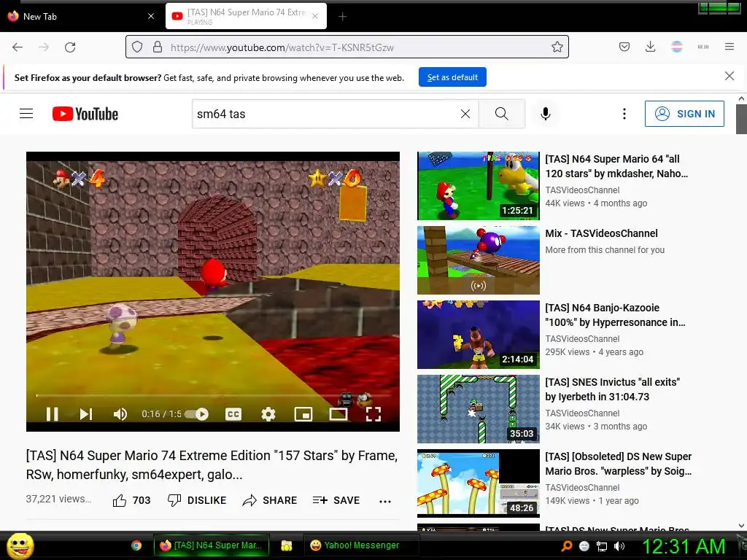The image size is (747, 560).
Task: Open Chrome from the taskbar
Action: tap(136, 545)
